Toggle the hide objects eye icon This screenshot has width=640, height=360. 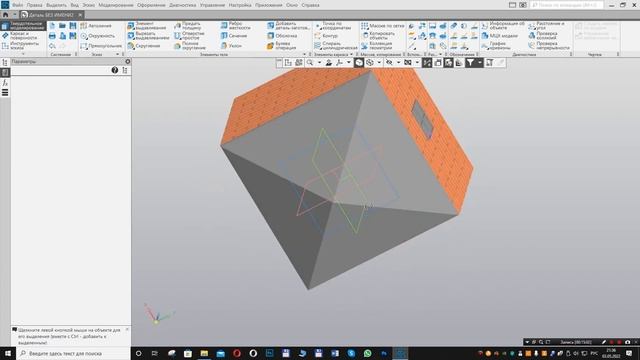[389, 62]
